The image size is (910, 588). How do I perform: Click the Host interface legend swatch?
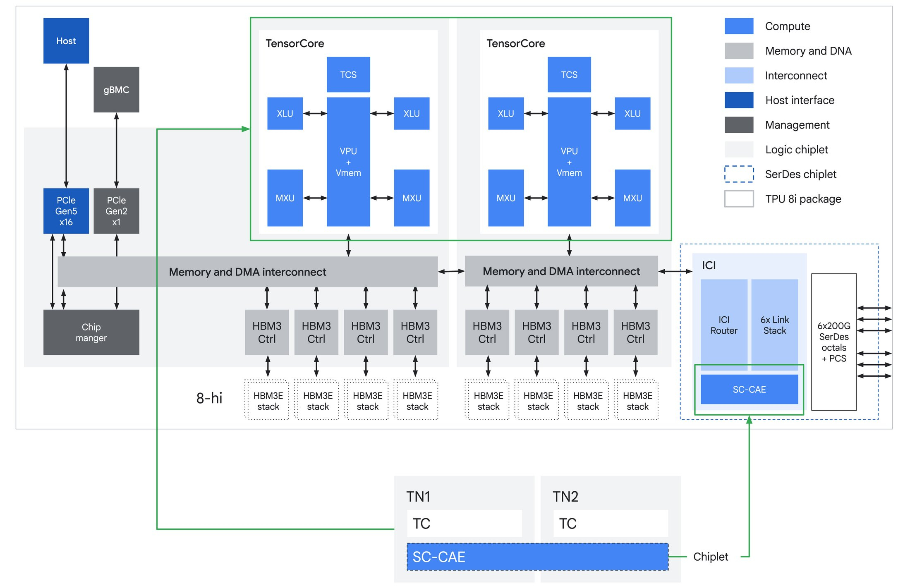739,100
